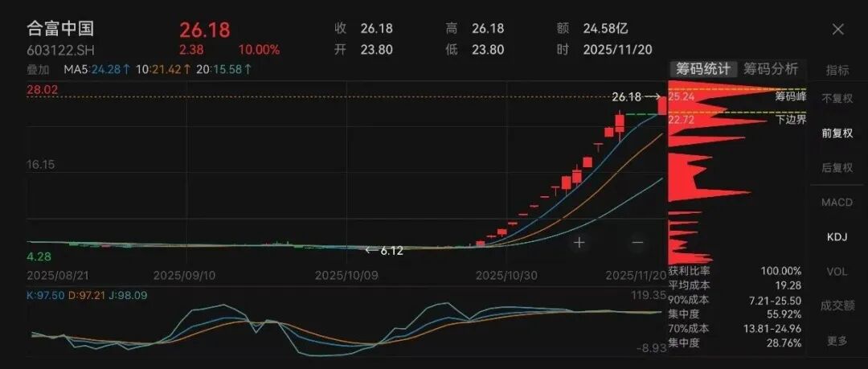Show the 成交额 indicator
868x369 pixels.
pyautogui.click(x=837, y=305)
